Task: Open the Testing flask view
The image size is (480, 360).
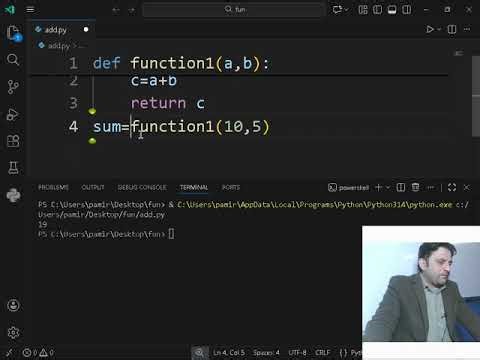Action: pyautogui.click(x=13, y=168)
